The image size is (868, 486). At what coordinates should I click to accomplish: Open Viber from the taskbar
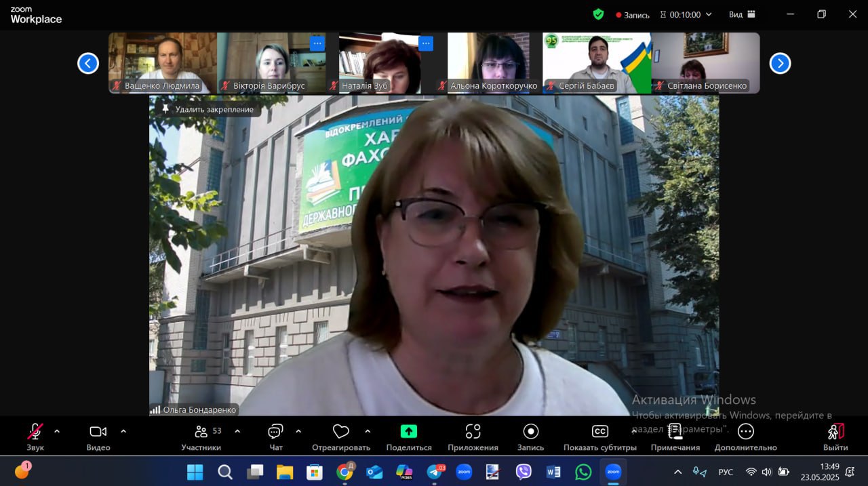524,472
